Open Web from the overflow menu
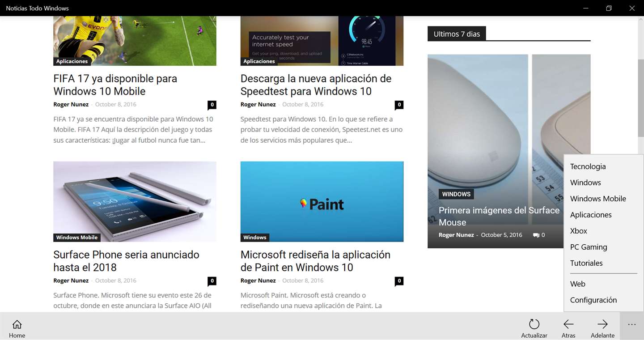Screen dimensions: 644x340 (578, 284)
